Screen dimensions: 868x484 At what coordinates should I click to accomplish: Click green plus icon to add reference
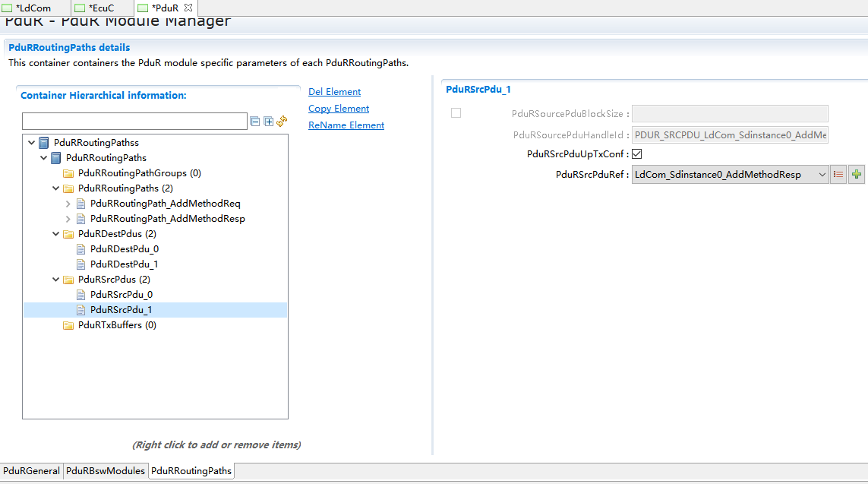pyautogui.click(x=857, y=175)
